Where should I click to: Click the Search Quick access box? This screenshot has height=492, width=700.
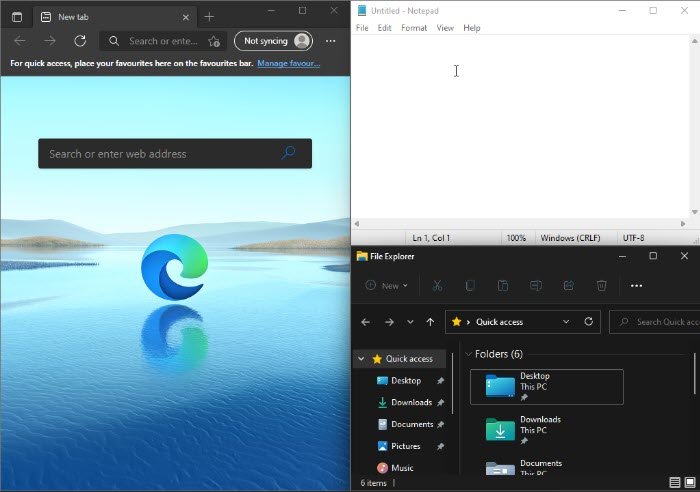[x=654, y=322]
